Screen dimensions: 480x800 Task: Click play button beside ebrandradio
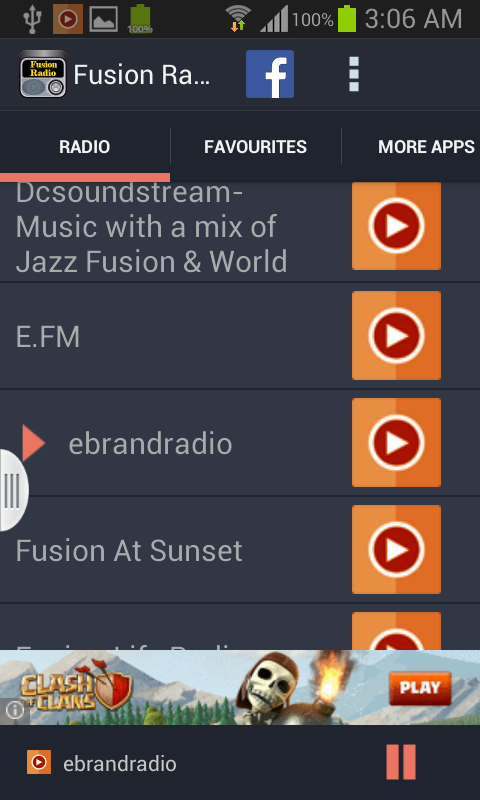pyautogui.click(x=396, y=442)
